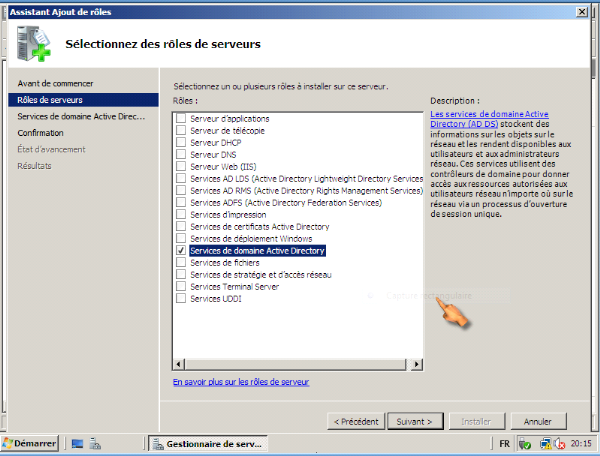Viewport: 600px width, 456px height.
Task: Click the < Précédent button
Action: tap(356, 422)
